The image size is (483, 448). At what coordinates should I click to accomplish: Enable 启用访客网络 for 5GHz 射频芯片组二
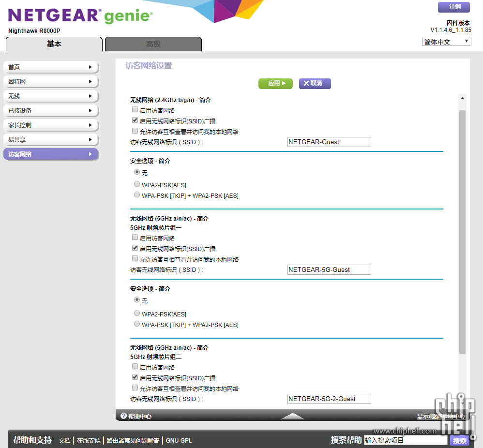135,366
